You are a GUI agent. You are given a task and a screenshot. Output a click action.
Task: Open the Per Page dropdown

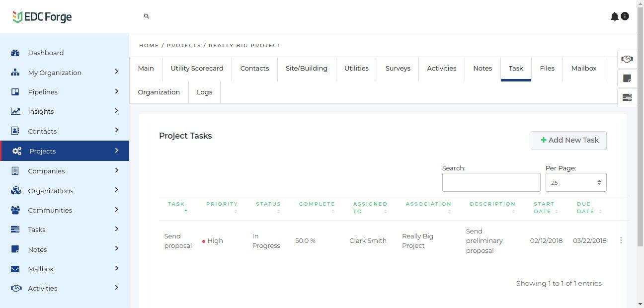coord(576,182)
